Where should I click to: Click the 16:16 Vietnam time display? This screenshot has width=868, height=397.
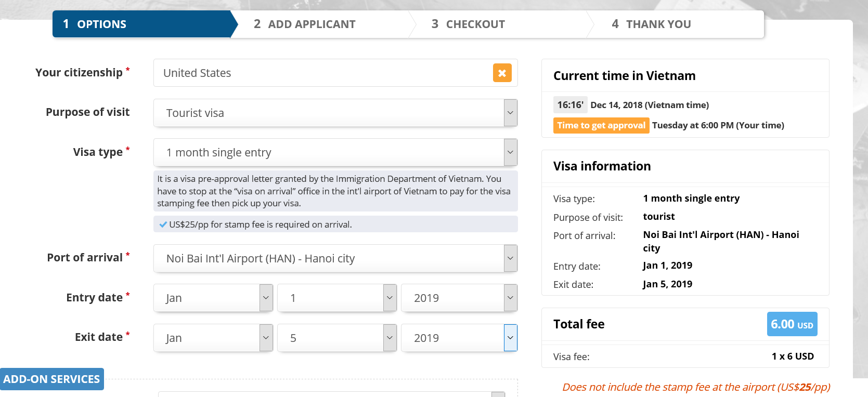click(x=570, y=105)
